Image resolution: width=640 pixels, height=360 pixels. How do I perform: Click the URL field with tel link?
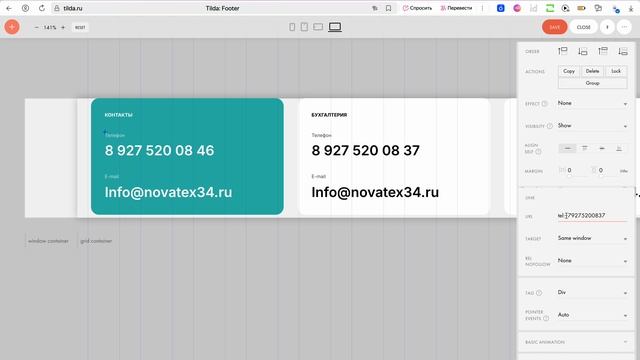click(592, 216)
